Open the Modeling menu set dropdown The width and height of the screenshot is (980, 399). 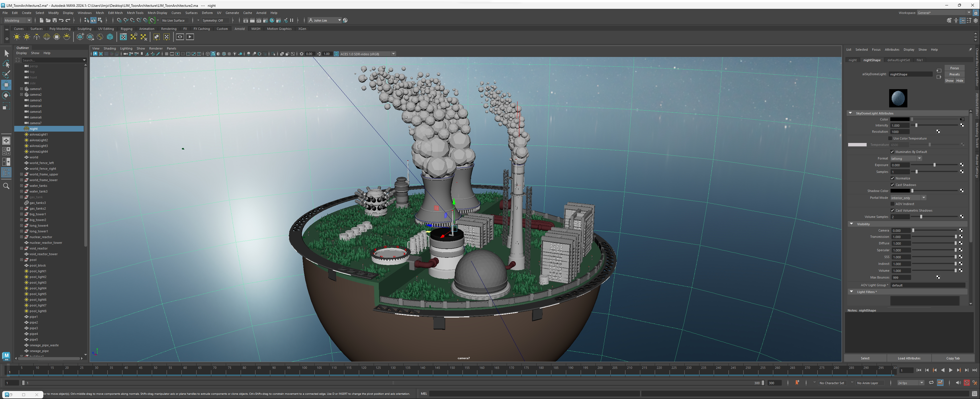click(17, 20)
